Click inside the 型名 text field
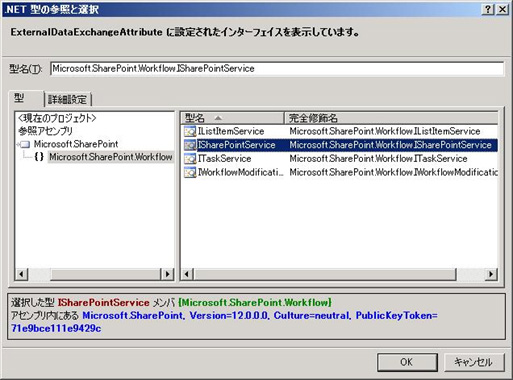The height and width of the screenshot is (380, 513). pyautogui.click(x=277, y=69)
